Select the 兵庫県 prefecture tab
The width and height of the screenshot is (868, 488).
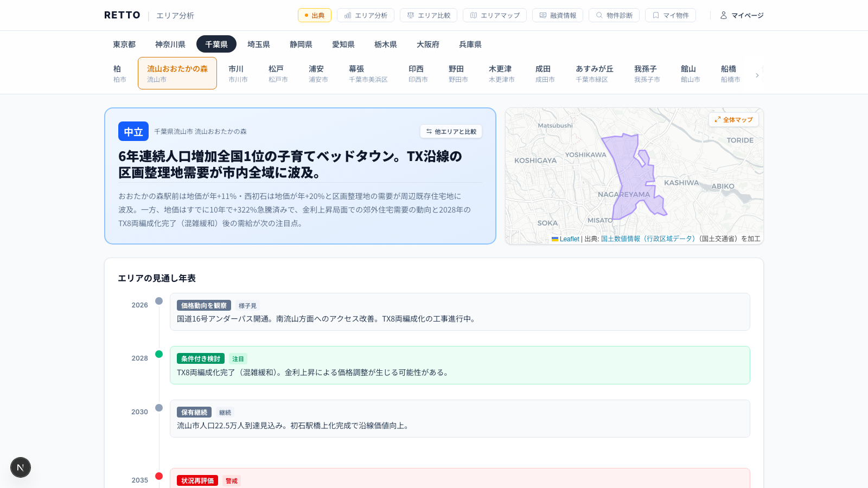[470, 44]
